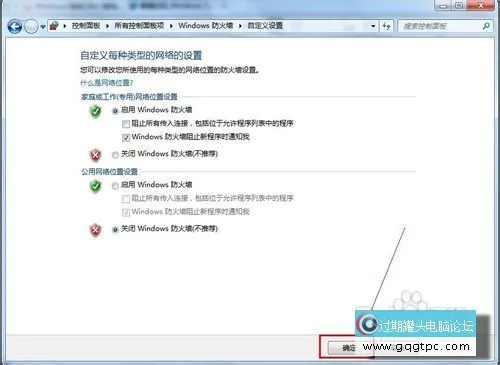Expand arrow after 所有控制面板项 breadcrumb
The height and width of the screenshot is (365, 500).
coord(171,26)
